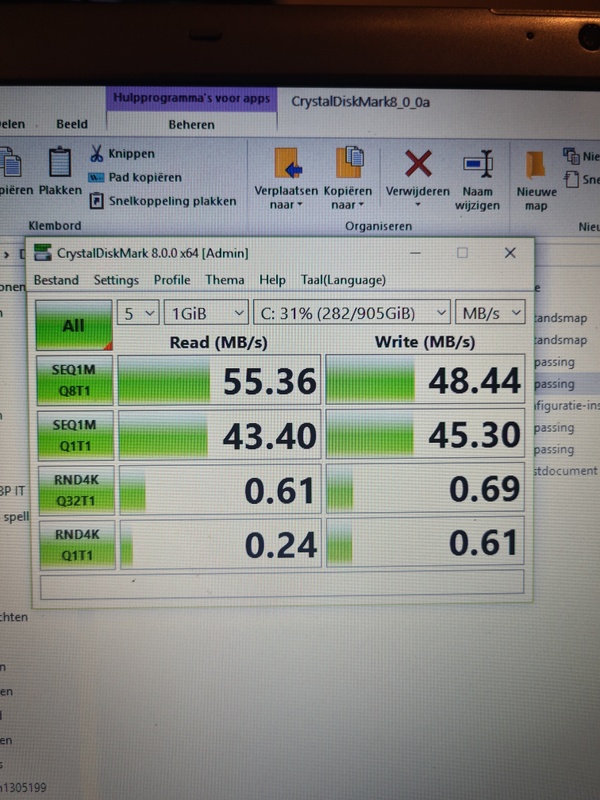
Task: Click the Hulpprogramma's voor apps tab header
Action: [x=191, y=98]
